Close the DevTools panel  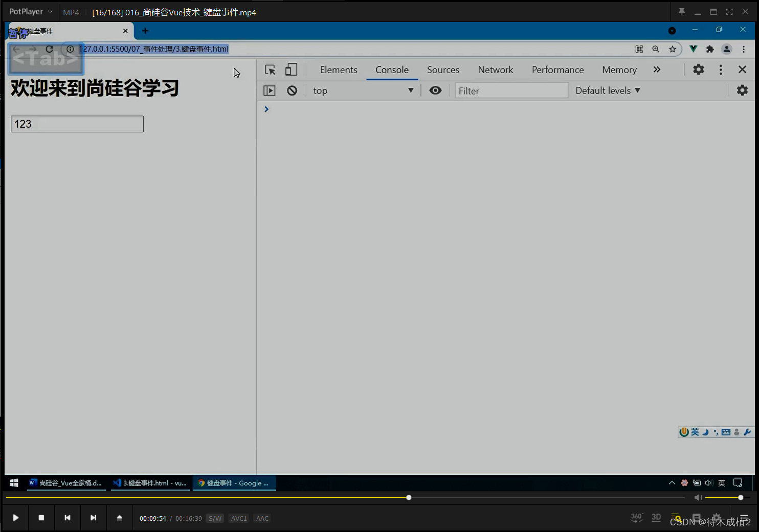pos(742,70)
